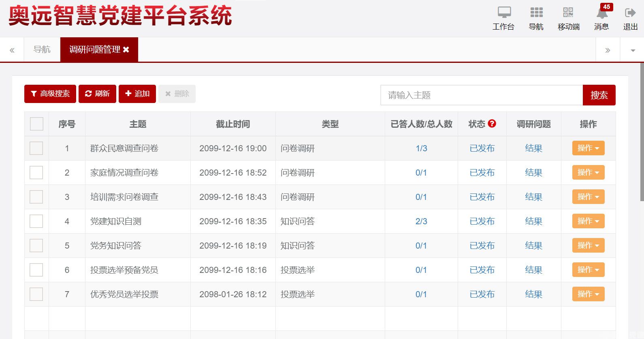
Task: Select the 党建知识自测 topic cell
Action: [x=138, y=221]
